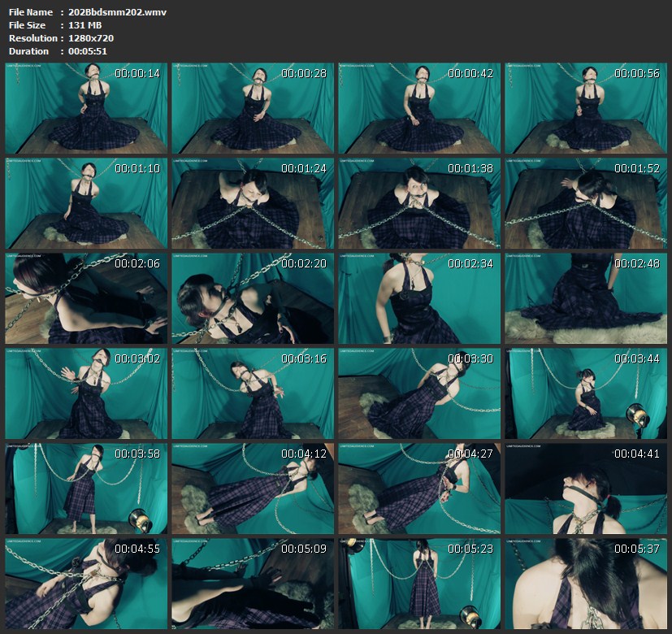Pick the 00:04:27 frame
The width and height of the screenshot is (672, 634).
click(419, 489)
